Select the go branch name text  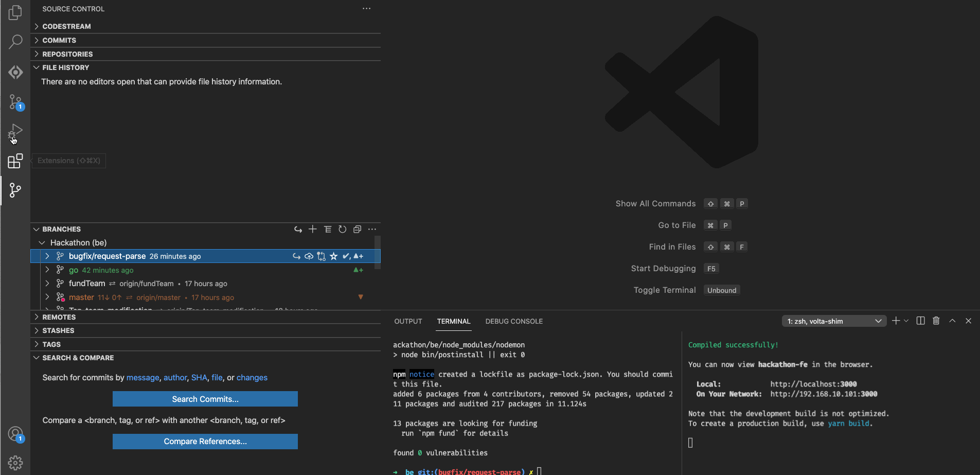pyautogui.click(x=74, y=270)
